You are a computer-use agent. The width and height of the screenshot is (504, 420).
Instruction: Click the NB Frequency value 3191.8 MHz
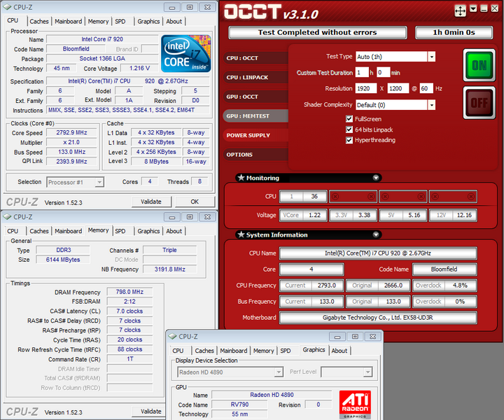coord(169,269)
